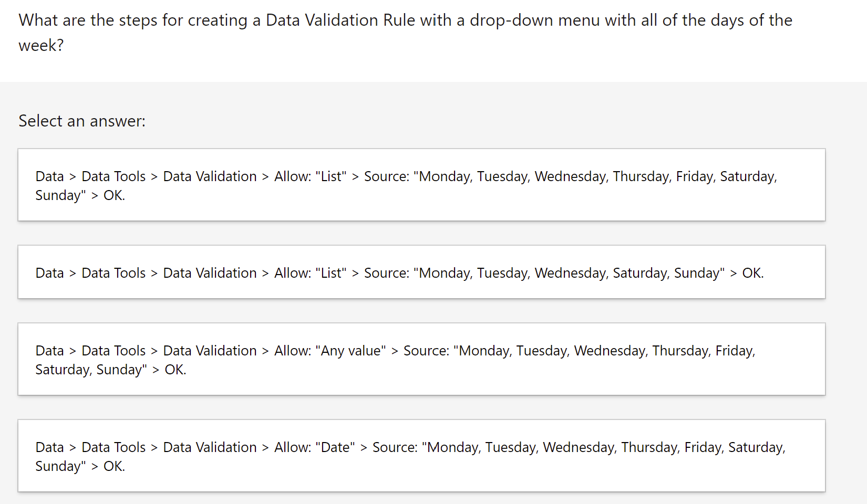Click "Sunday" > OK. in the Date answer
The image size is (867, 504).
click(80, 466)
